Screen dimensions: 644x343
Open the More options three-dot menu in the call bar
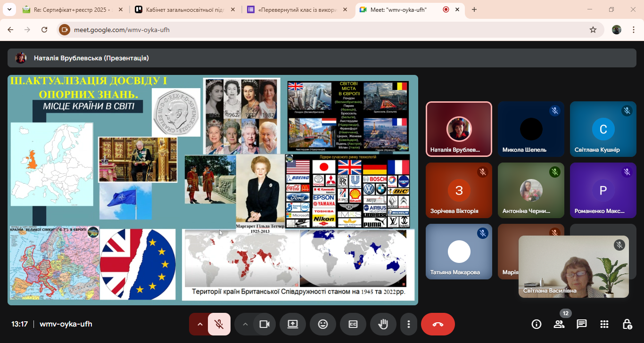coord(409,324)
